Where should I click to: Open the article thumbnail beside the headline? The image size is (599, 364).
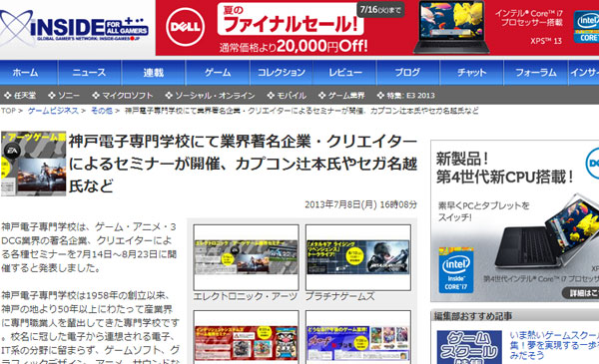click(33, 164)
